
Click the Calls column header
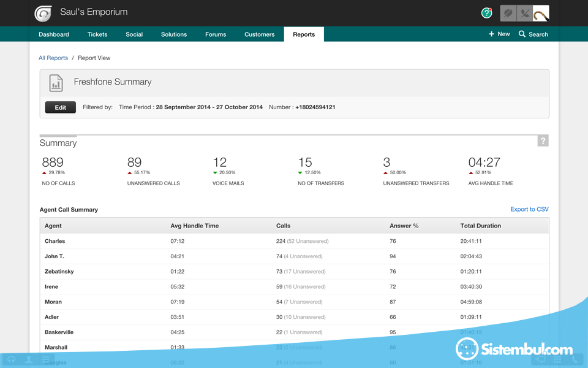coord(283,226)
